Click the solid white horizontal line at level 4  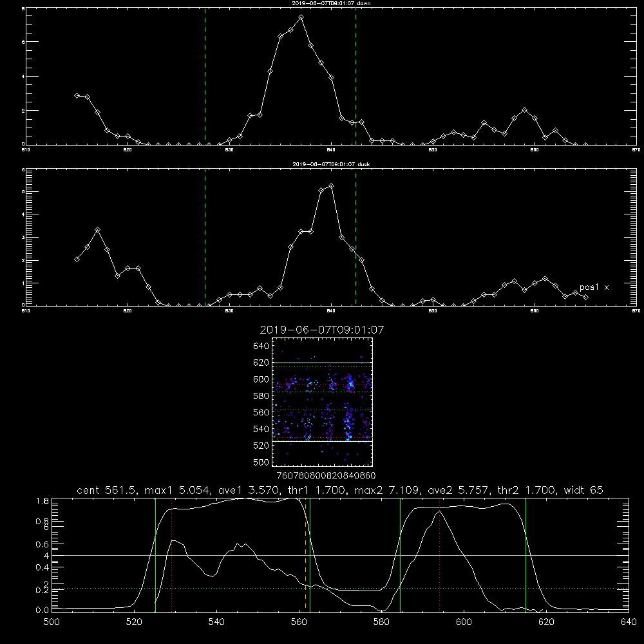(340, 555)
